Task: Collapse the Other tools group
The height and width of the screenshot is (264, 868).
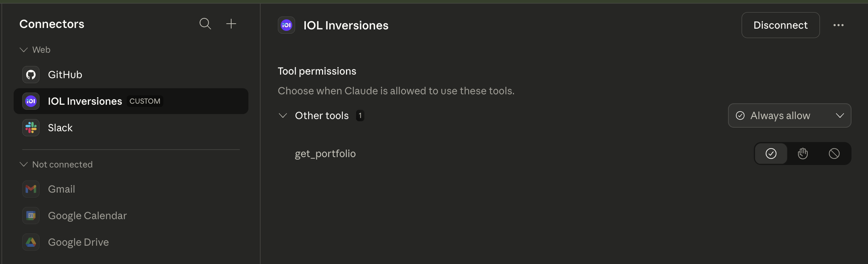Action: pyautogui.click(x=283, y=115)
